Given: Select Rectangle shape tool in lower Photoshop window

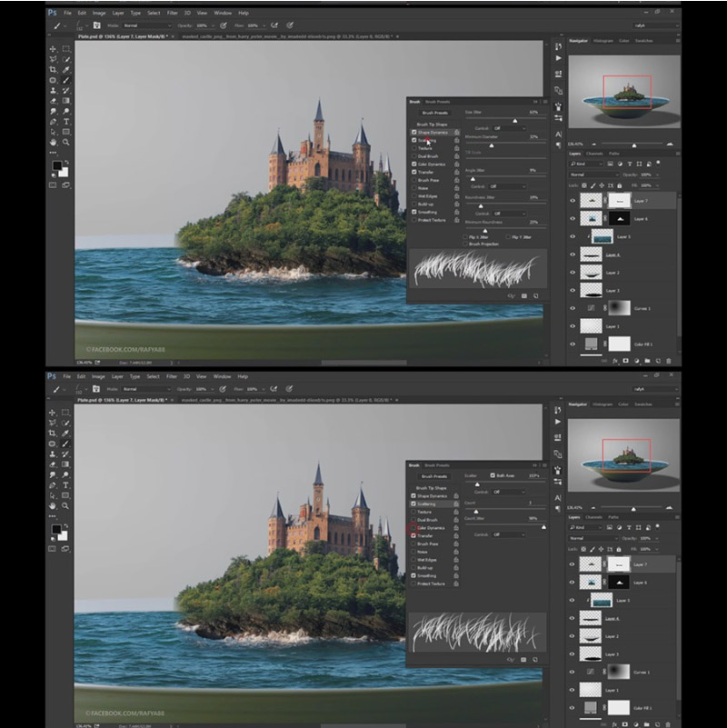Looking at the screenshot, I should point(65,495).
